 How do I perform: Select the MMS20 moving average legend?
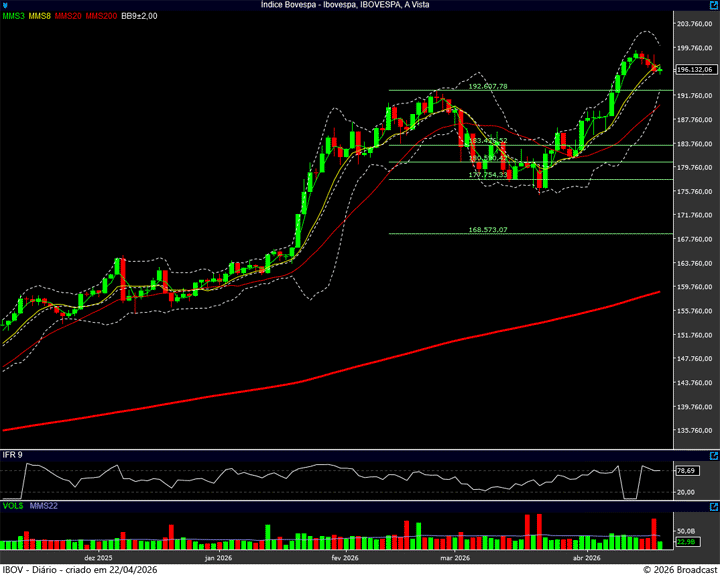(68, 17)
